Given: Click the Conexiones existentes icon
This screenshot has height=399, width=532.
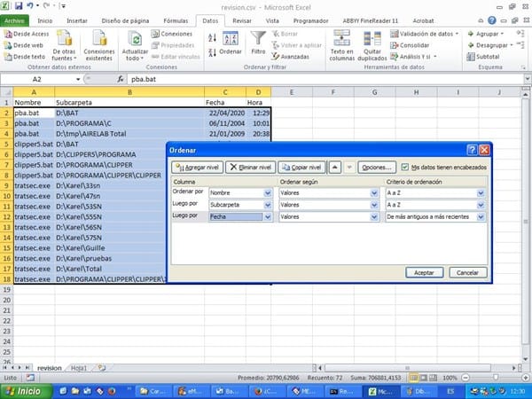Looking at the screenshot, I should (98, 44).
